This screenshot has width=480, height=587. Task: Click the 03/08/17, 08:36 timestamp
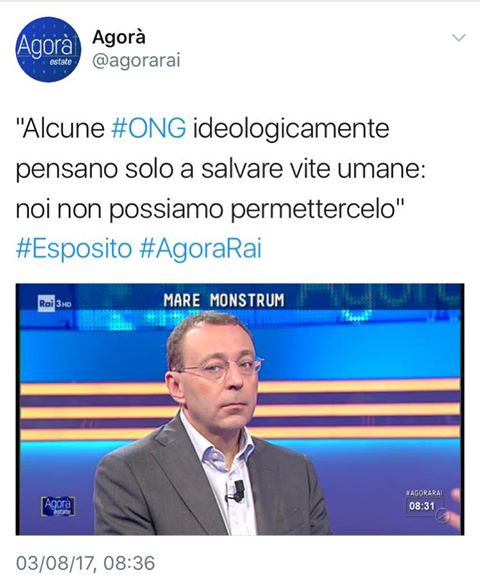[85, 563]
